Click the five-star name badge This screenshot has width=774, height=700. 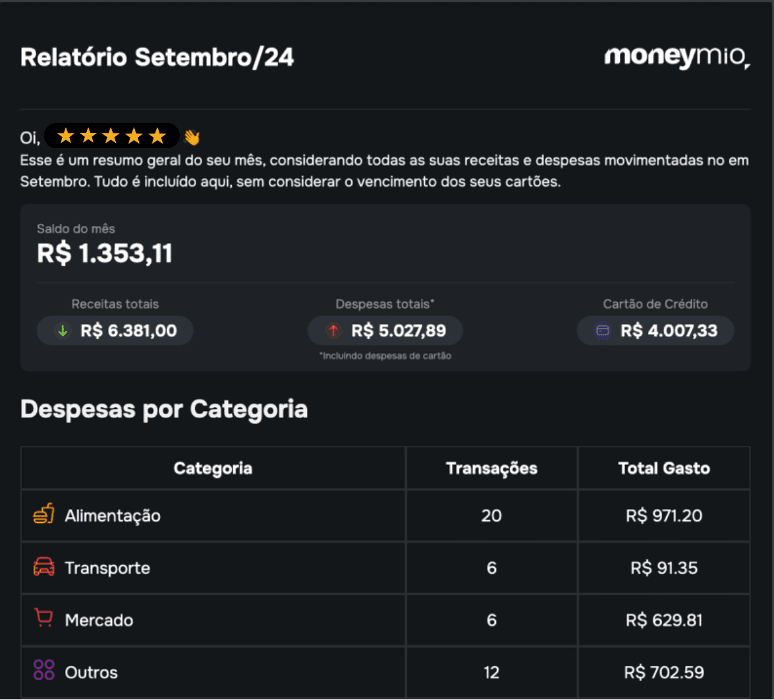point(111,136)
